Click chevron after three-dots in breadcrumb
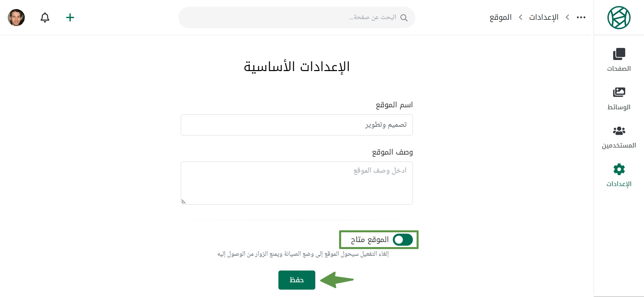The image size is (644, 297). 568,17
